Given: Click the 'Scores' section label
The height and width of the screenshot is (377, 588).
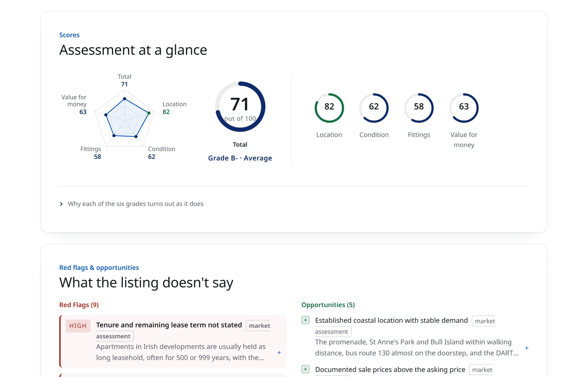Looking at the screenshot, I should pyautogui.click(x=69, y=35).
